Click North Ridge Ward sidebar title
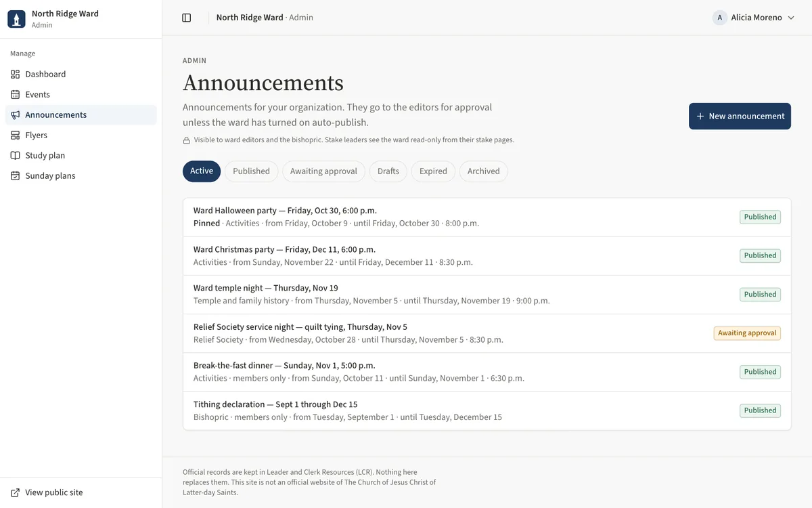Image resolution: width=812 pixels, height=508 pixels. coord(65,14)
